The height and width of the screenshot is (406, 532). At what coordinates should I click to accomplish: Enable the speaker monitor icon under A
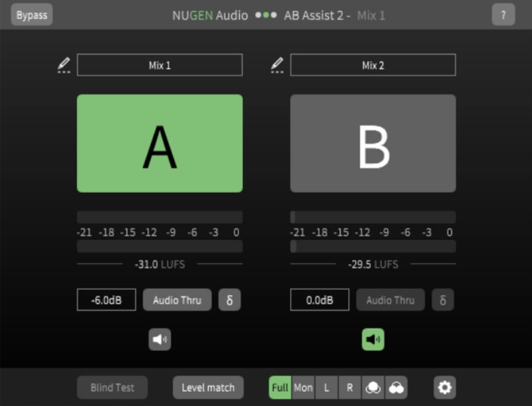tap(159, 338)
